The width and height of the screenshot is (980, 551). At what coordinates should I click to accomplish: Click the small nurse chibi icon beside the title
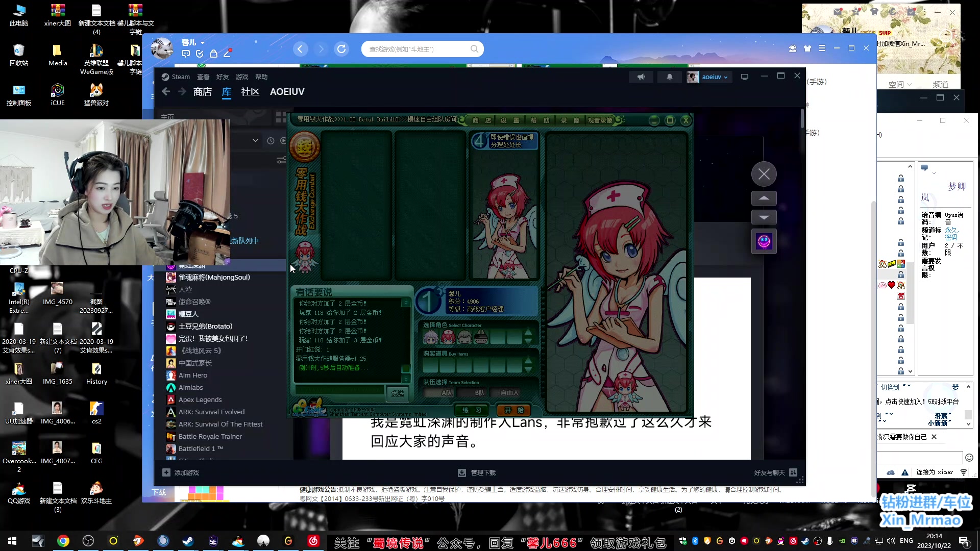305,257
